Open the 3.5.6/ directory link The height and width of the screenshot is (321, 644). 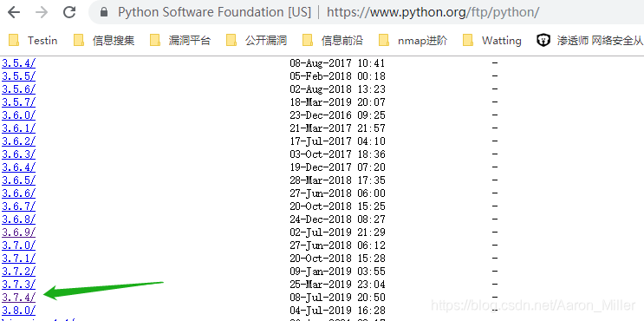tap(18, 89)
